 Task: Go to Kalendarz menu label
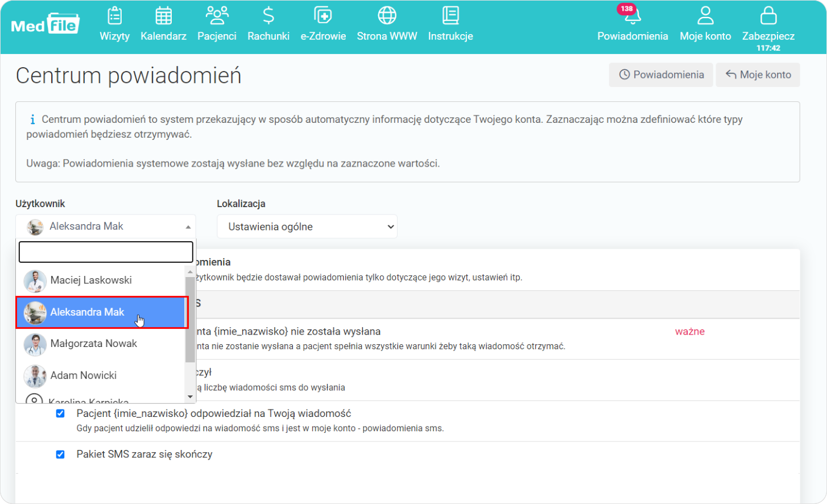click(163, 36)
